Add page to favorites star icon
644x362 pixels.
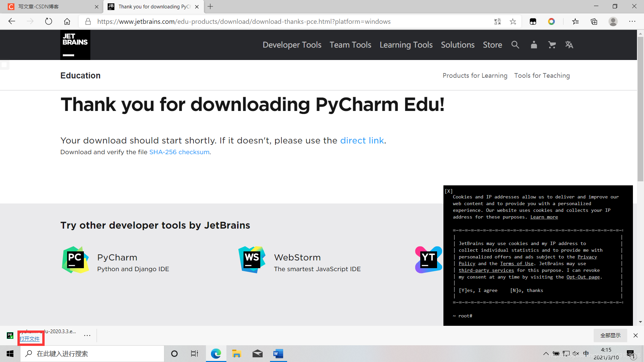[x=513, y=21]
